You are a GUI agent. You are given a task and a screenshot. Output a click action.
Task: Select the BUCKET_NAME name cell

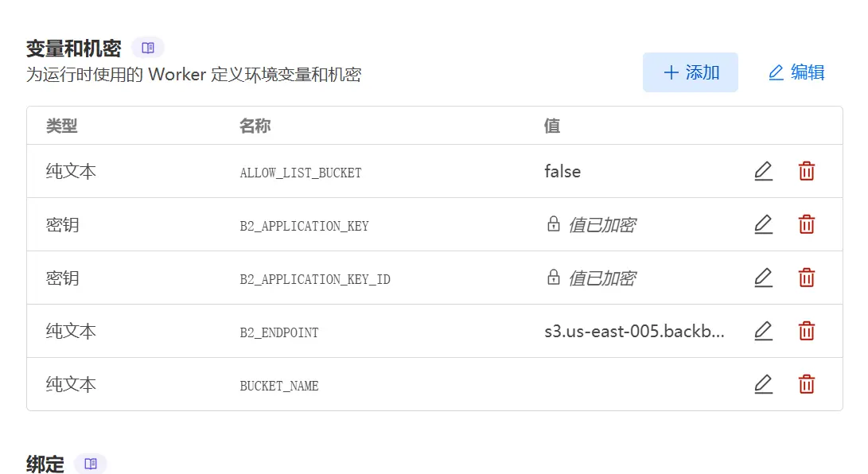[x=279, y=386]
